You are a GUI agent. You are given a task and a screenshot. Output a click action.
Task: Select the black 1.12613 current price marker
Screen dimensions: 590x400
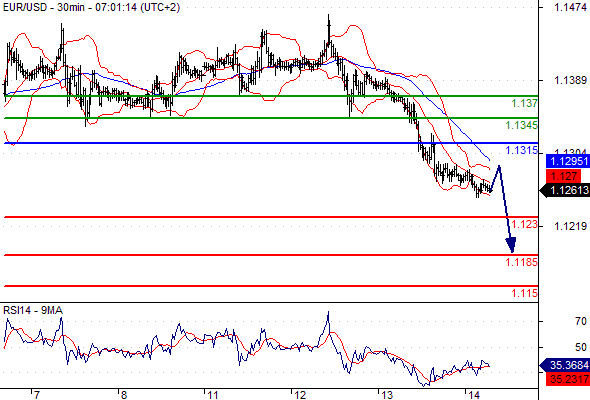coord(565,190)
